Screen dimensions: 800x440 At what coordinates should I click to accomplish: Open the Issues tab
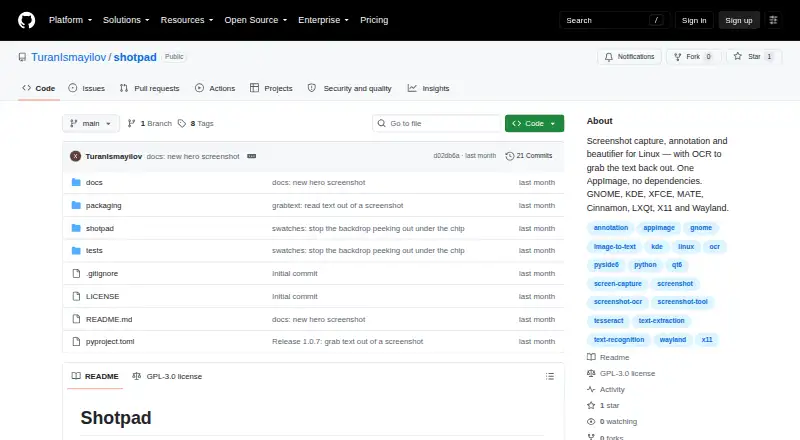click(x=86, y=88)
